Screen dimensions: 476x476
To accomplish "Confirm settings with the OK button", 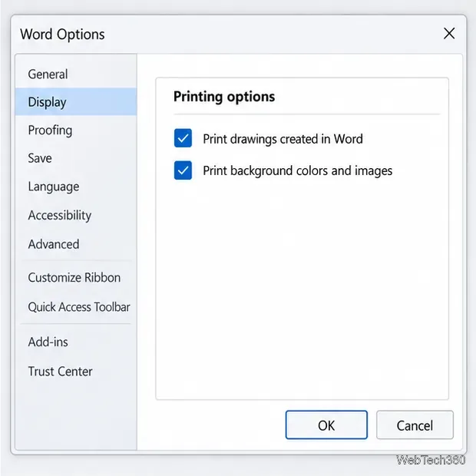I will [326, 425].
